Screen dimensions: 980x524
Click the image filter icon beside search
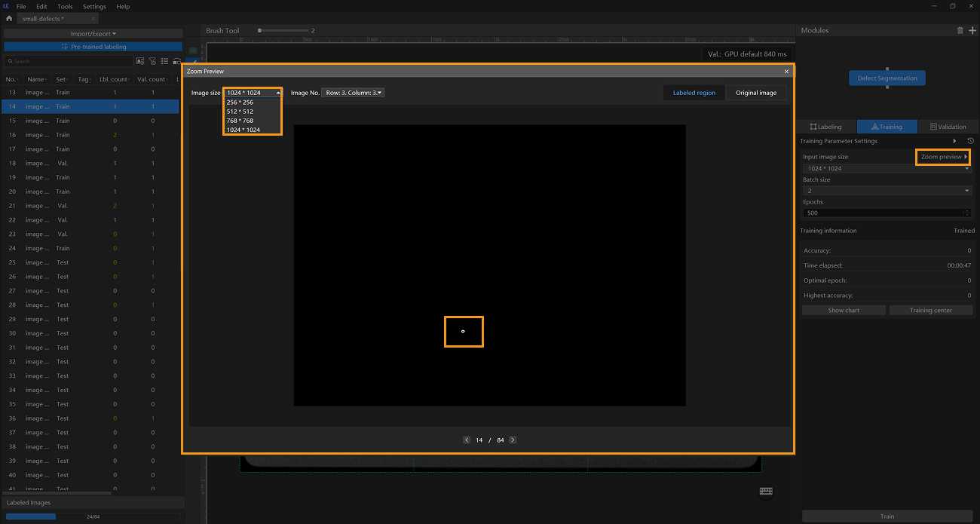pos(139,61)
